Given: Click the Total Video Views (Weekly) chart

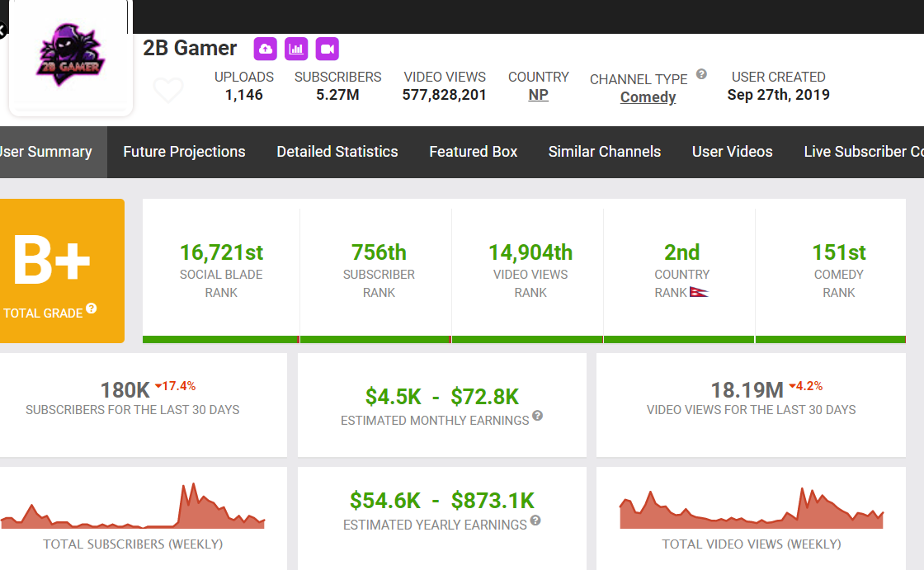Looking at the screenshot, I should pos(752,507).
